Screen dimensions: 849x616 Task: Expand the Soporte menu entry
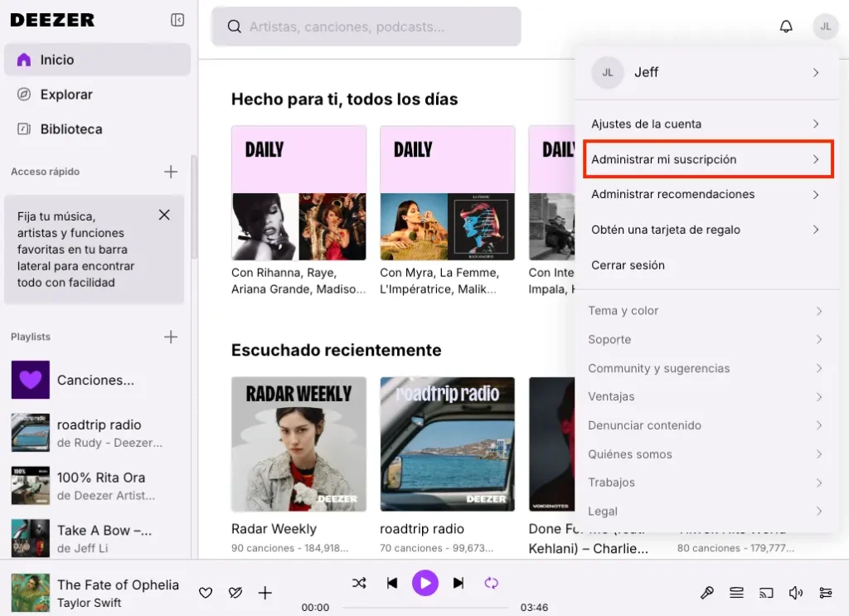coord(706,339)
